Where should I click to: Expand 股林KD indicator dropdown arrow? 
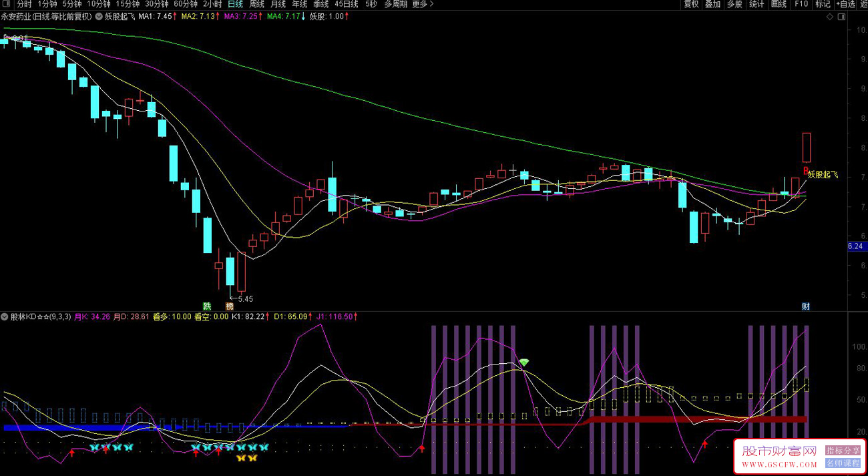coord(5,316)
